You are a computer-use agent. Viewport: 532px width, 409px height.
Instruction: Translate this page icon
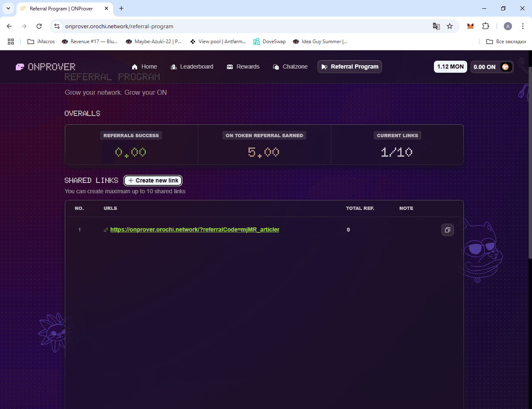coord(436,26)
